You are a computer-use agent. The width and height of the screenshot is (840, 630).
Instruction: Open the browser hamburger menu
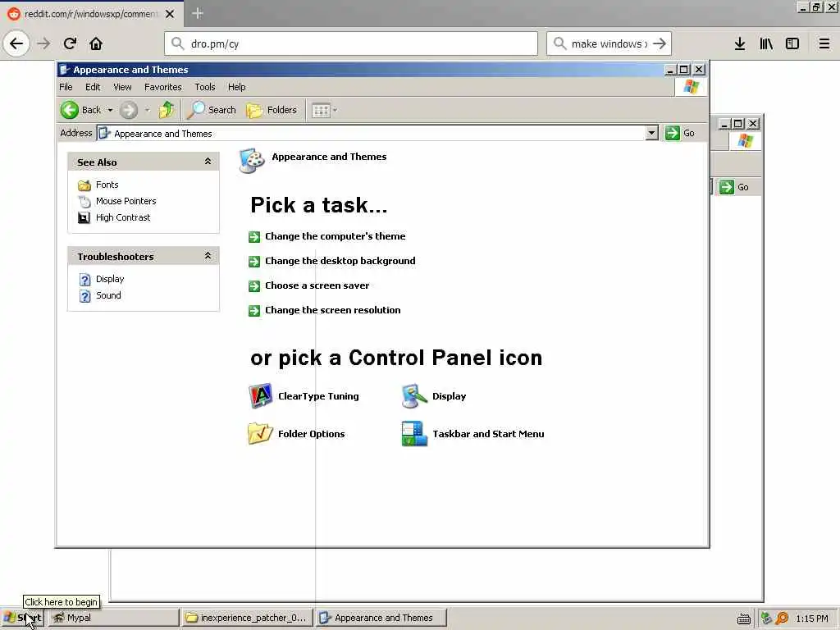[824, 43]
